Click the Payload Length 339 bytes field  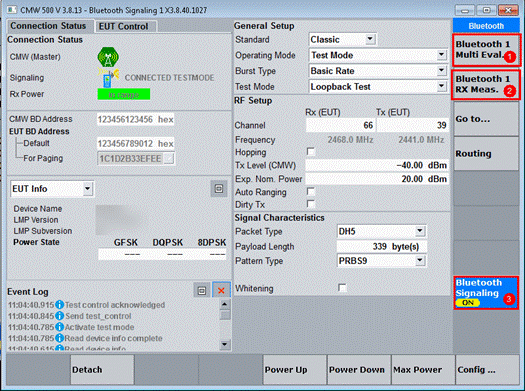click(x=382, y=246)
